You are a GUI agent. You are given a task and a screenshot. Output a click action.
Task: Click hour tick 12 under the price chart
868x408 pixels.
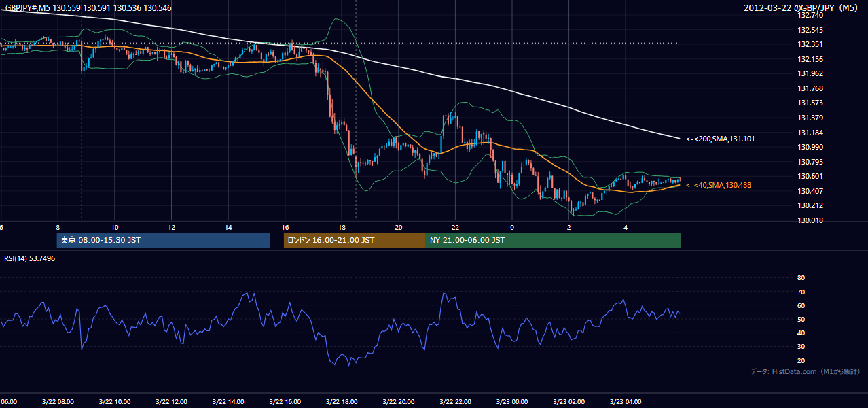pyautogui.click(x=171, y=227)
